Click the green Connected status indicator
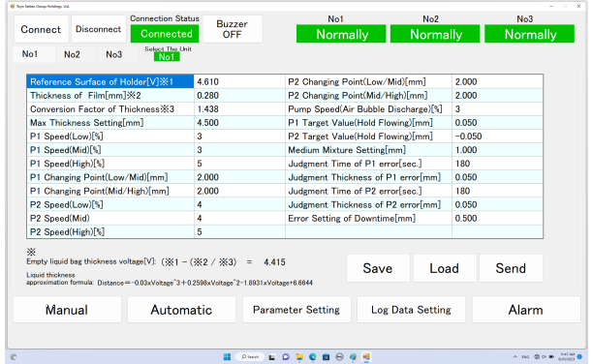 click(x=165, y=34)
